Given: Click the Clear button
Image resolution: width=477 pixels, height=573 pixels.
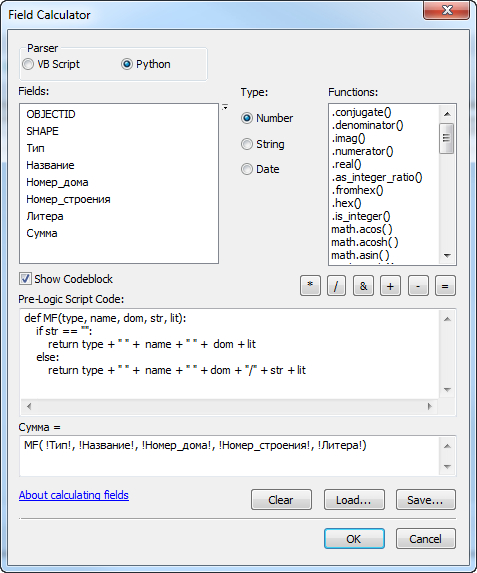Looking at the screenshot, I should pyautogui.click(x=281, y=500).
